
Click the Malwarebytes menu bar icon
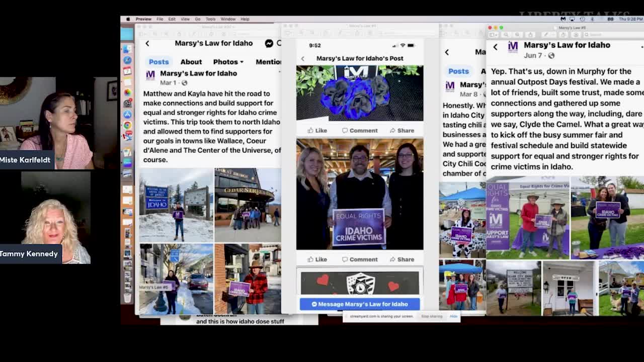pos(563,19)
